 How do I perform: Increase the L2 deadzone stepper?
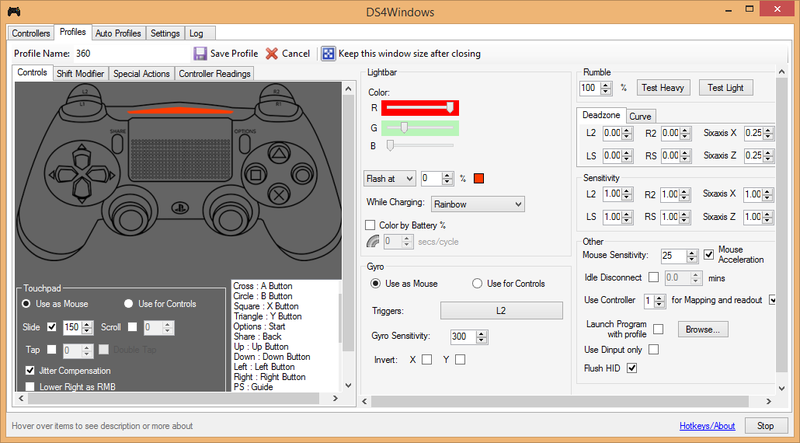(x=627, y=131)
